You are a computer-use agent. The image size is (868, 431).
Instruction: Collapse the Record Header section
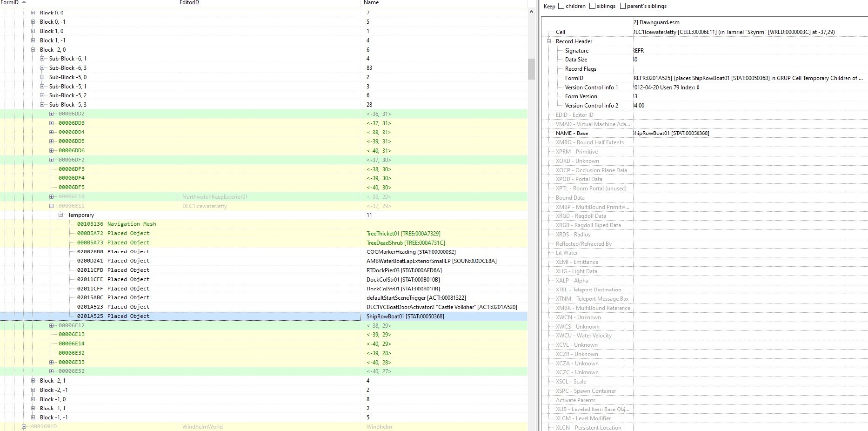pos(549,41)
